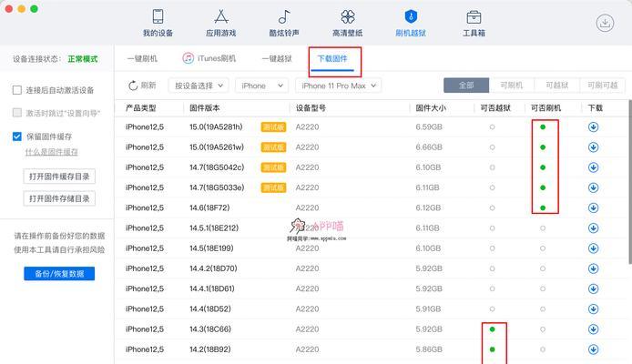Click green jailbreak dot for 14.3(18C66)
Image resolution: width=632 pixels, height=364 pixels.
point(492,329)
